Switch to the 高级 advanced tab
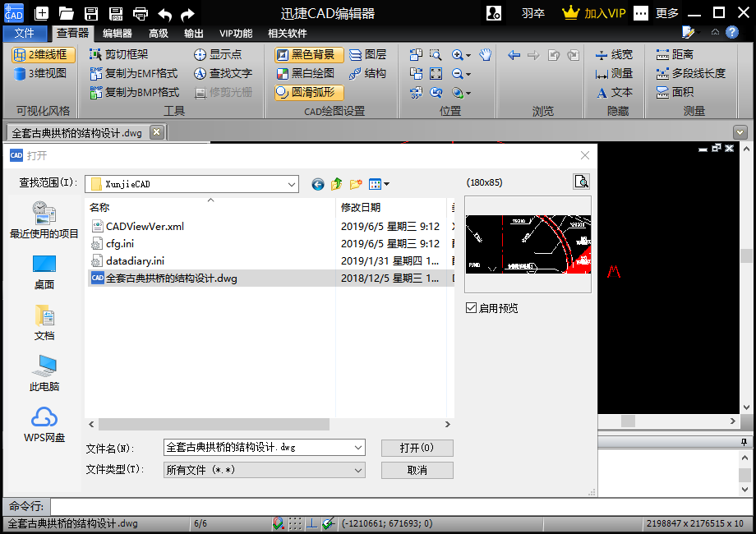756x534 pixels. (x=159, y=33)
